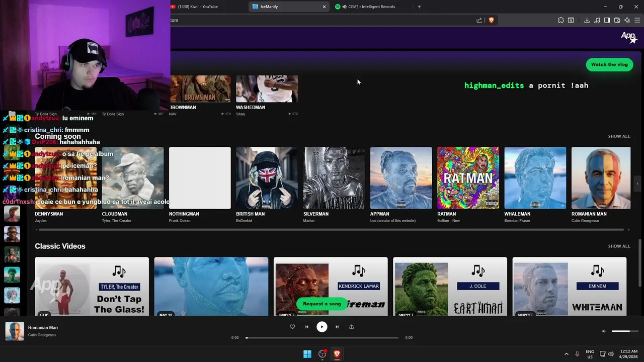This screenshot has height=362, width=644.
Task: Open the Silverman album cover
Action: pyautogui.click(x=334, y=178)
